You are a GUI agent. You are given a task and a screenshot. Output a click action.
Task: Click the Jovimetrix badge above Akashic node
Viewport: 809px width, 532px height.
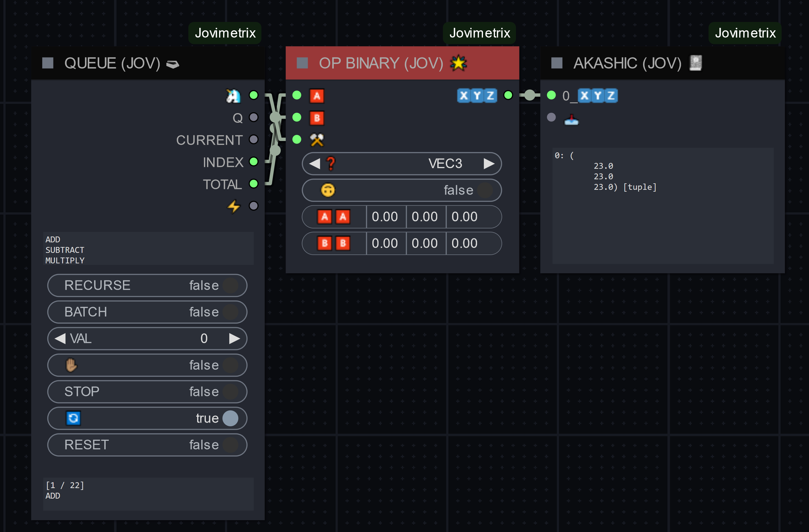coord(745,33)
